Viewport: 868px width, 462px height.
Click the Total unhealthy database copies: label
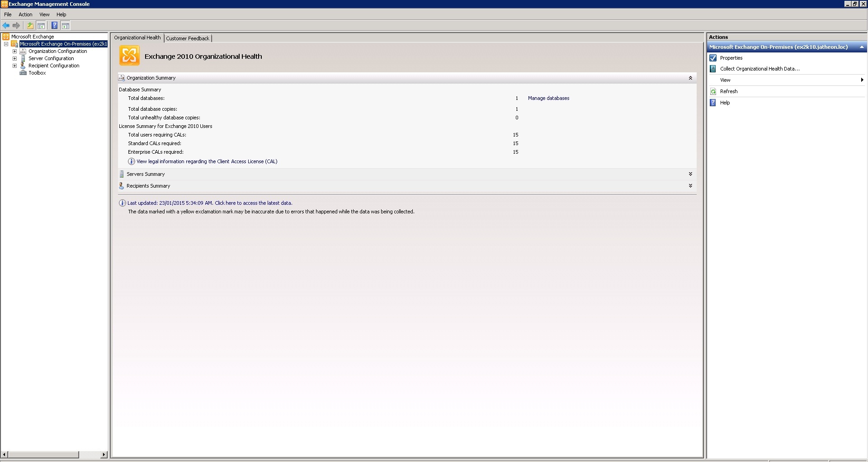coord(164,118)
